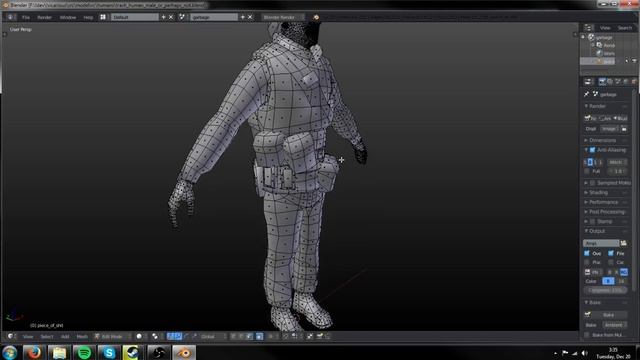640x360 pixels.
Task: Open the Bake Mode dropdown
Action: click(614, 325)
